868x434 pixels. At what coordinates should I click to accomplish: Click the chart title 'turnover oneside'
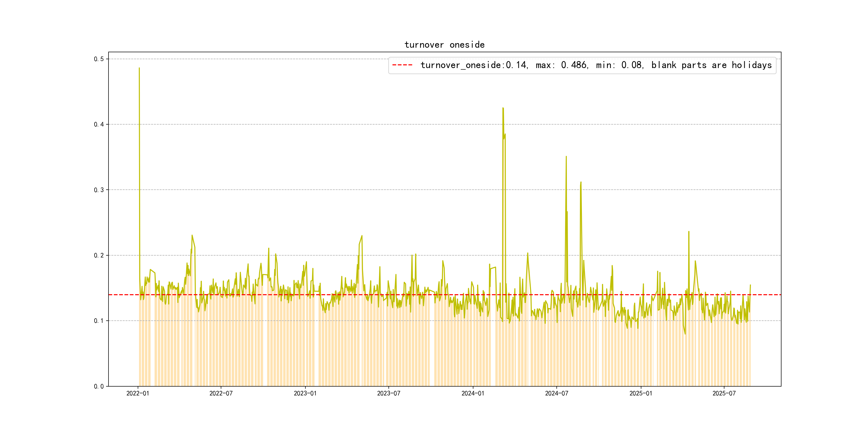coord(444,45)
